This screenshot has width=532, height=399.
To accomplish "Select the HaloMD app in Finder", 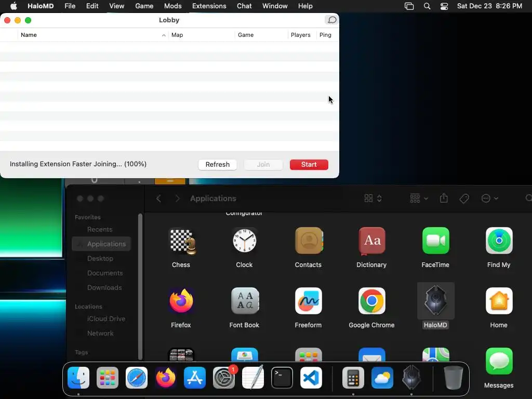I will pyautogui.click(x=435, y=301).
